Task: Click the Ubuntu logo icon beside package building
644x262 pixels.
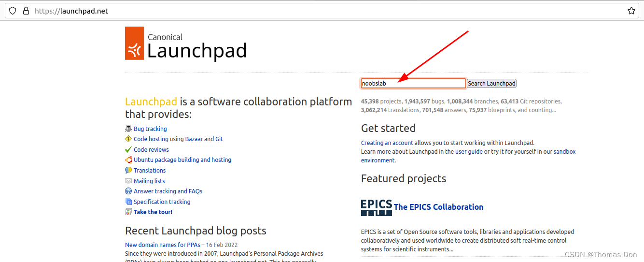Action: click(128, 160)
